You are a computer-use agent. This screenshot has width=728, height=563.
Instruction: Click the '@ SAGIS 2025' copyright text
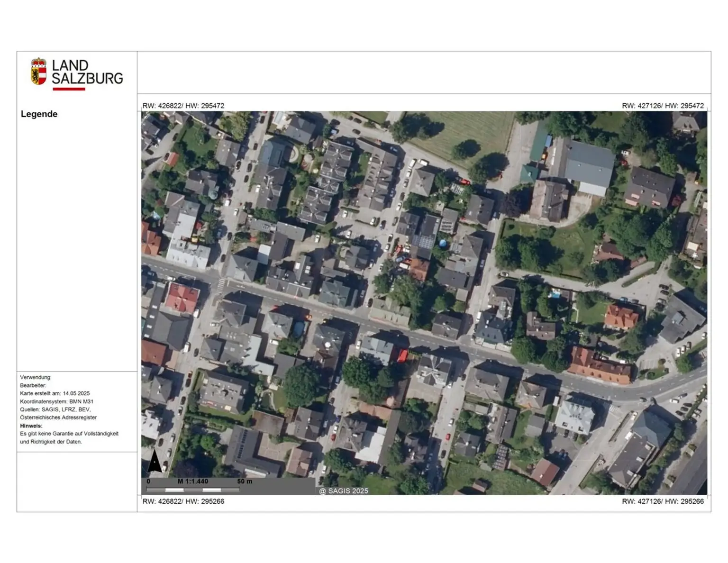click(x=344, y=491)
